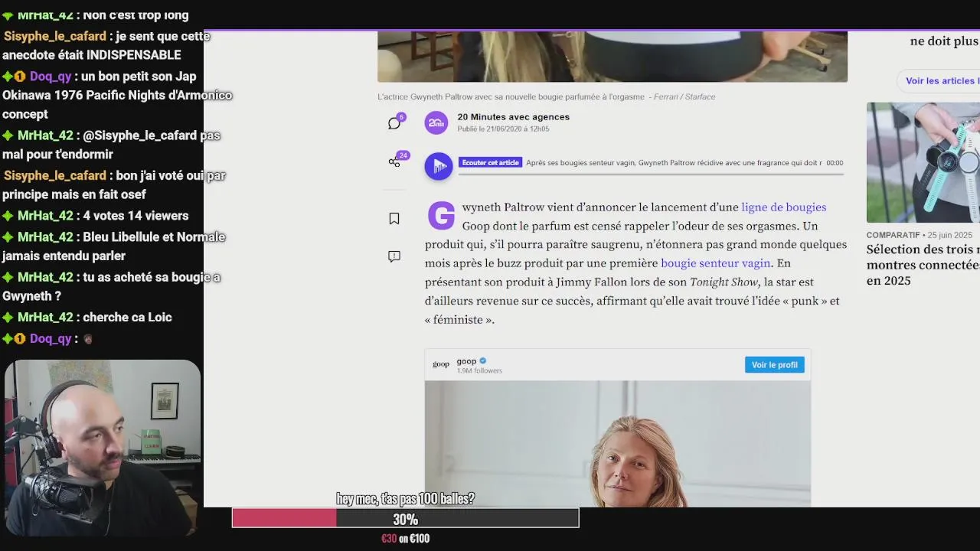Click the goop account logo
The width and height of the screenshot is (980, 551).
[441, 365]
